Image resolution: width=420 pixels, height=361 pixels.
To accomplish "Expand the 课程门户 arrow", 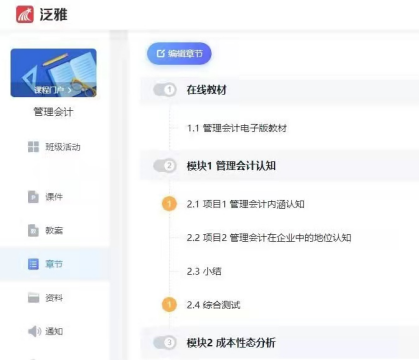I will [70, 90].
